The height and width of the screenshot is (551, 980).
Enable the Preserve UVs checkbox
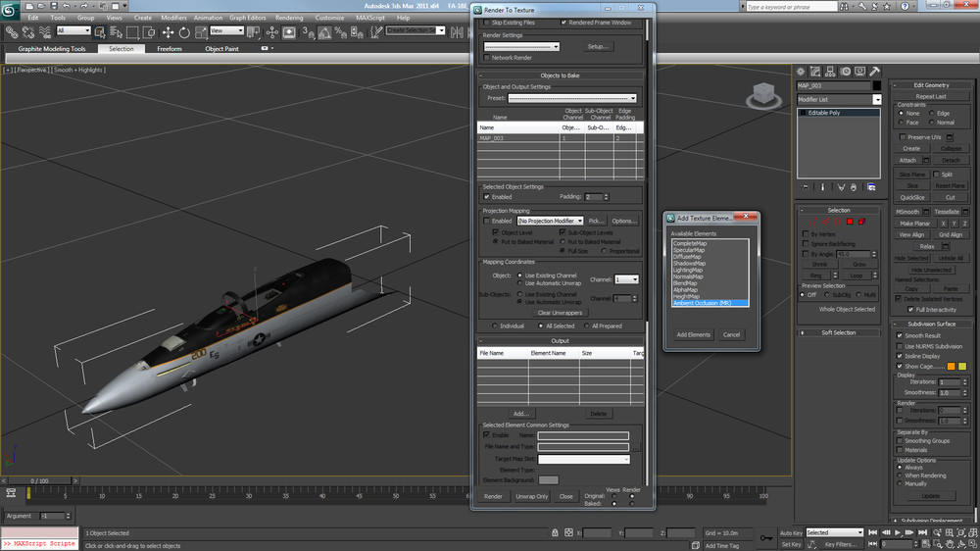point(901,137)
